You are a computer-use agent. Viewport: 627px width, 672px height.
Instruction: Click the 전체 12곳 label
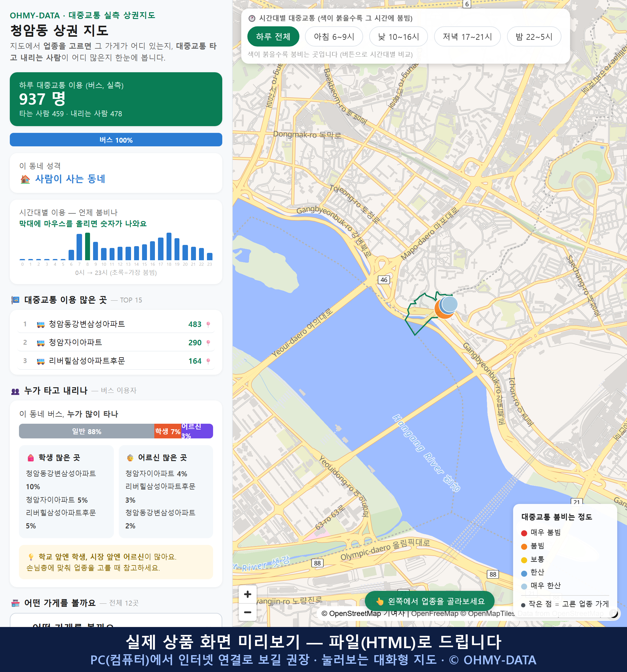[124, 603]
